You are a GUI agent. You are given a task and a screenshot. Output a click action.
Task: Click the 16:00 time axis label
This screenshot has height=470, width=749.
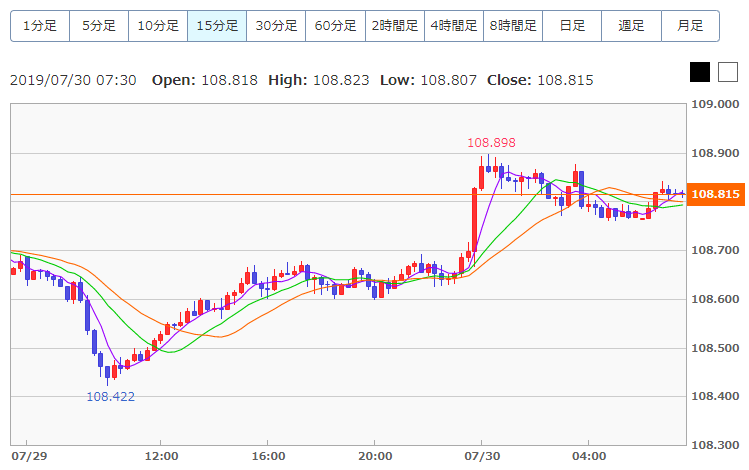(x=268, y=456)
